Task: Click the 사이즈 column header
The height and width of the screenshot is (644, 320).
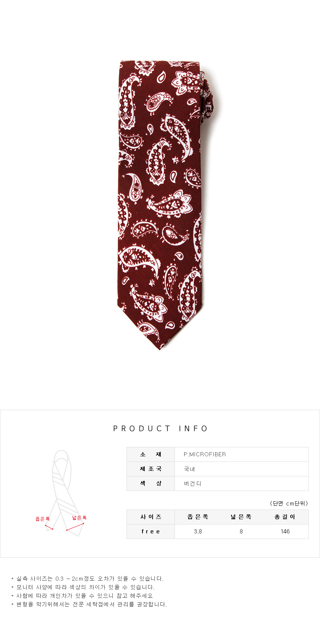Action: (151, 517)
